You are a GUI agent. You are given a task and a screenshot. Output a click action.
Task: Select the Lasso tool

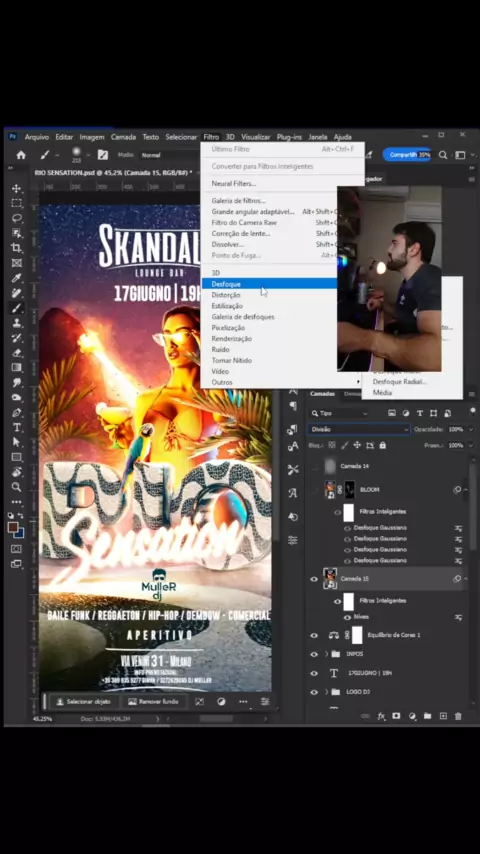tap(16, 218)
